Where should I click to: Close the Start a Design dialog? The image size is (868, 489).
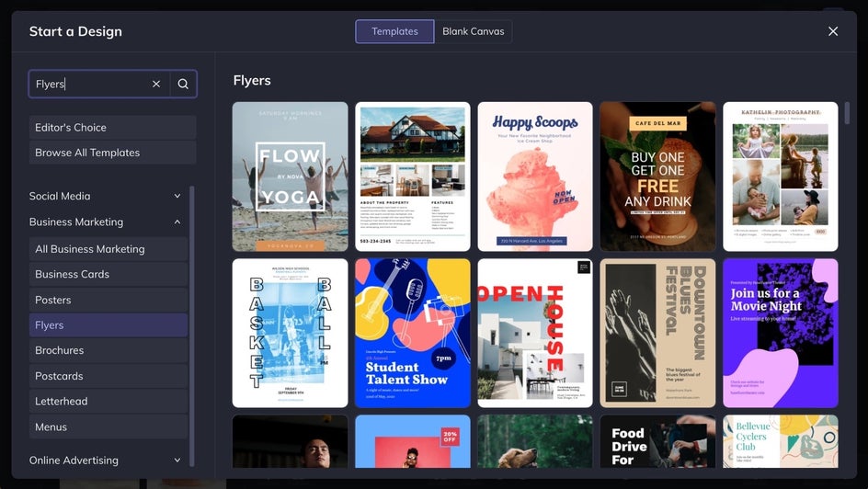832,31
